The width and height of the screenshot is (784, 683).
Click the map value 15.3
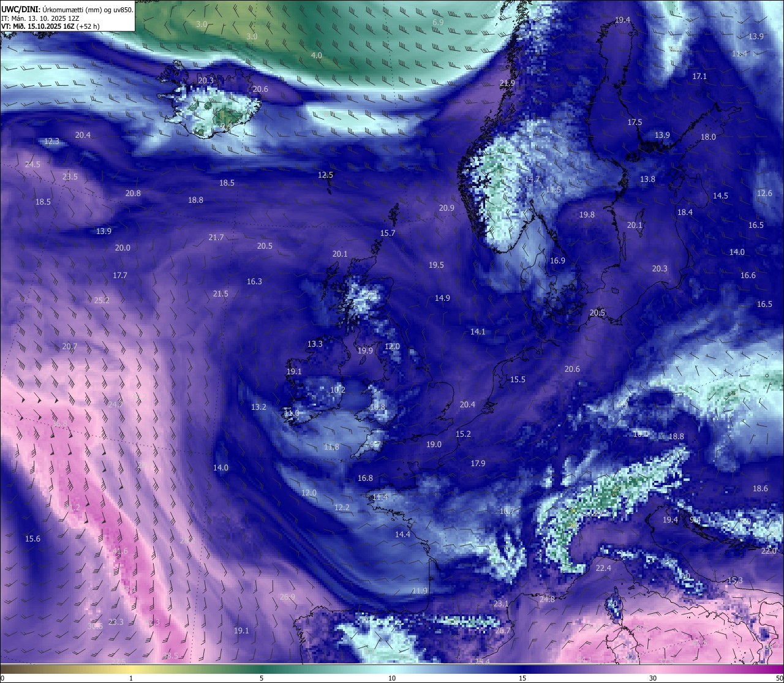click(x=735, y=580)
